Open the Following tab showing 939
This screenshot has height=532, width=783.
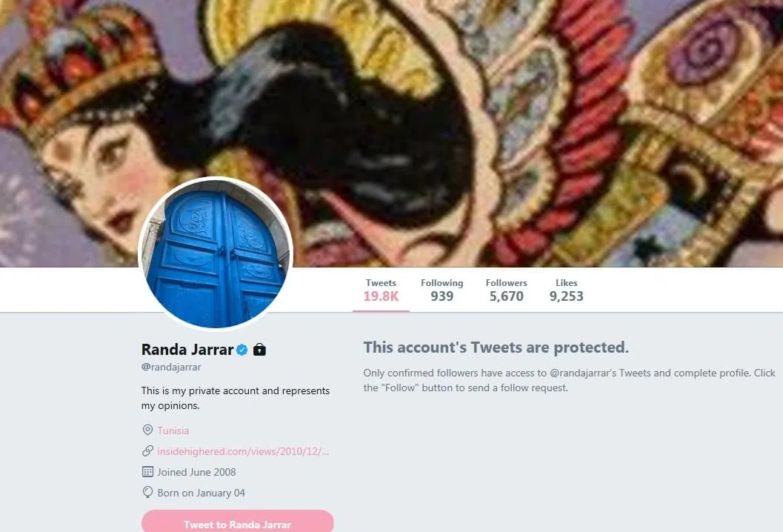[x=442, y=290]
